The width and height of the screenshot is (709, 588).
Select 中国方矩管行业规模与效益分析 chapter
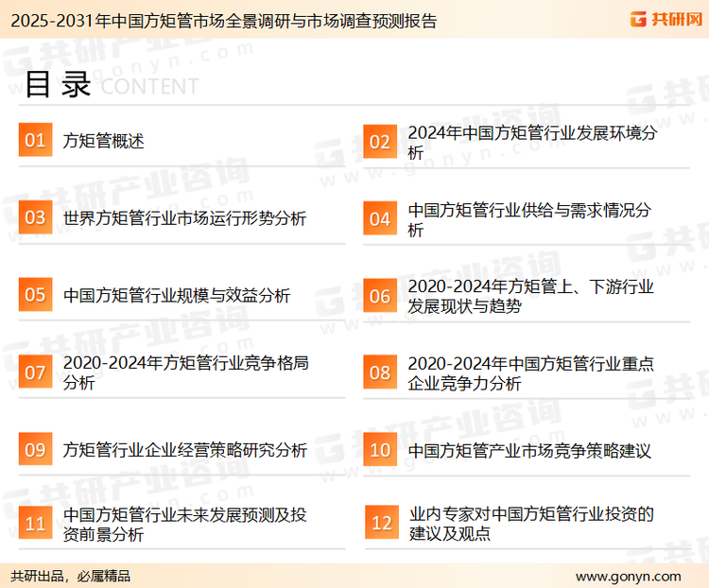pyautogui.click(x=177, y=295)
